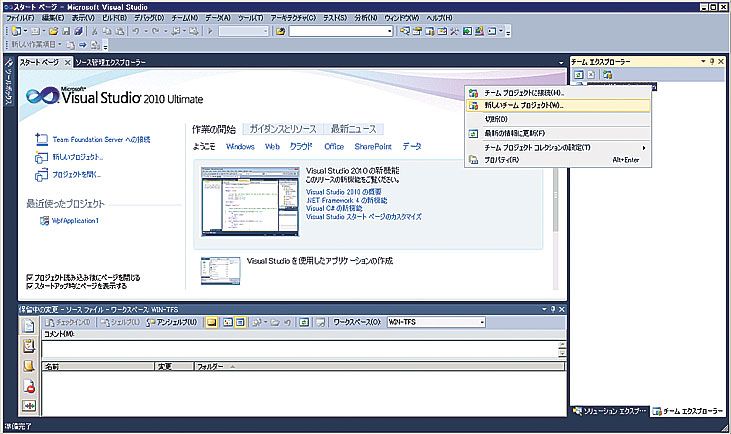
Task: Click the Refresh icon in Team Explorer toolbar
Action: (x=579, y=74)
